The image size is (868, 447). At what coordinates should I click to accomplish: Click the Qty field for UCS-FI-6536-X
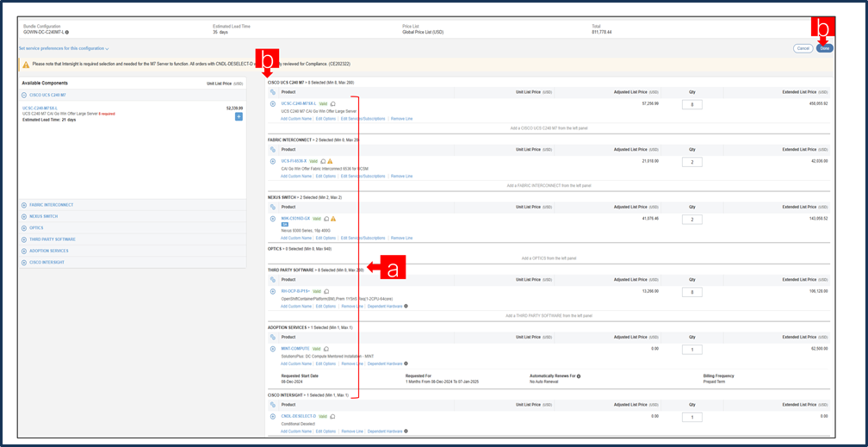pos(692,162)
